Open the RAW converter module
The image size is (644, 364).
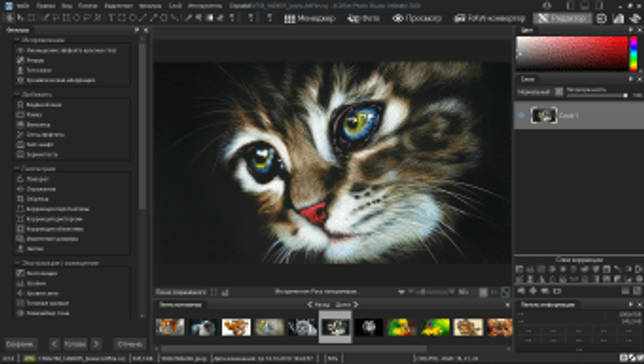490,18
